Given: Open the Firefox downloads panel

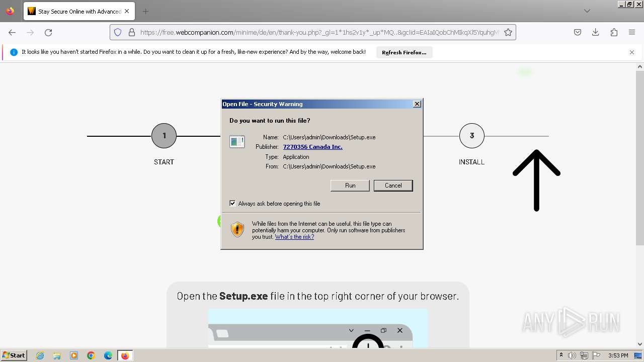Looking at the screenshot, I should click(x=596, y=32).
